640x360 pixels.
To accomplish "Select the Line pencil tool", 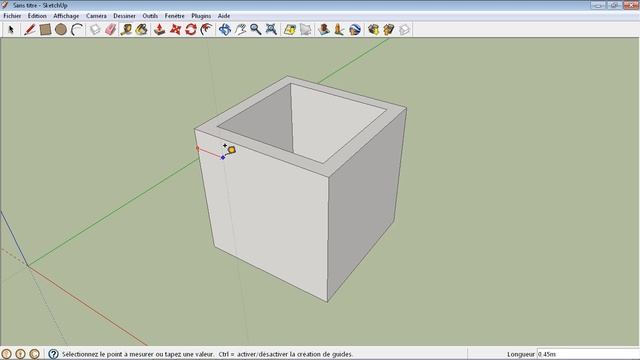I will point(29,29).
